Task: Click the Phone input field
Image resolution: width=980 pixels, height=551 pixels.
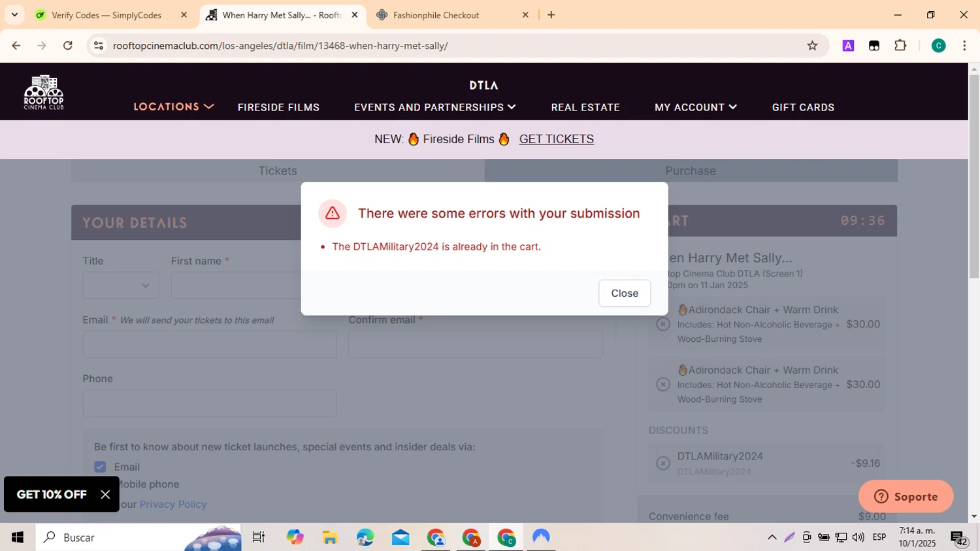Action: click(210, 403)
